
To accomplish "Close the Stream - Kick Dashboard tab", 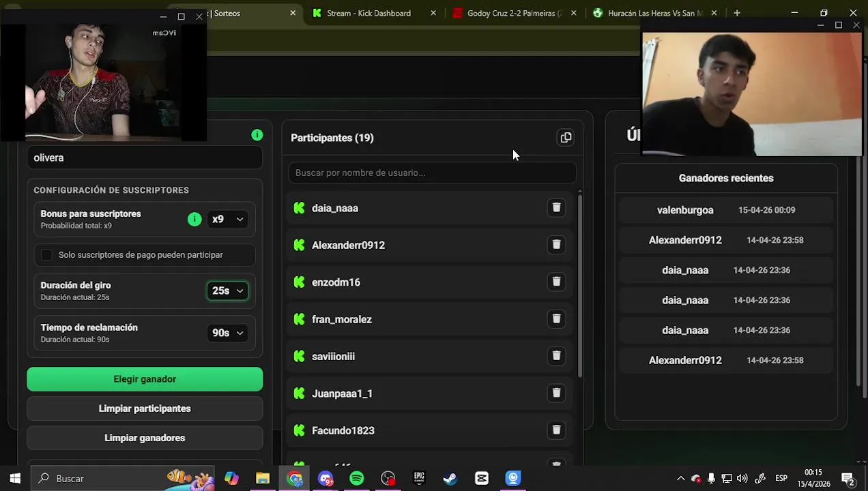I will coord(433,13).
